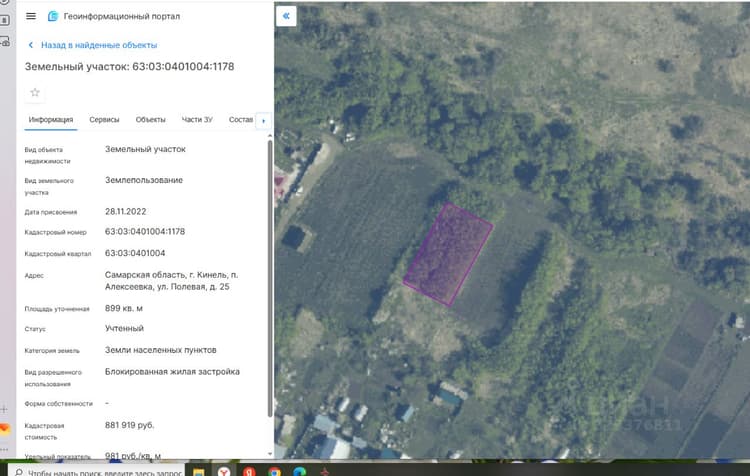Go back using the left chevron arrow
Screen dimensions: 750x476
[x=31, y=45]
